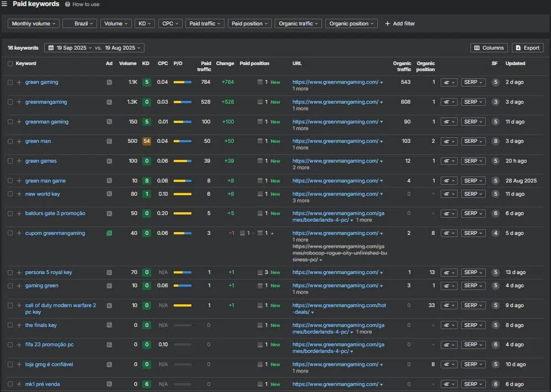Open ad preview icon for green games
Screen dimensions: 551x392
[109, 161]
